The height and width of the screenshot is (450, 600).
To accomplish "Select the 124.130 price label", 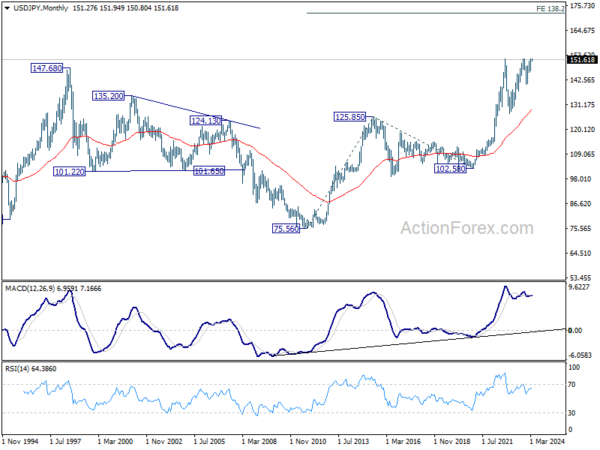I will click(205, 121).
